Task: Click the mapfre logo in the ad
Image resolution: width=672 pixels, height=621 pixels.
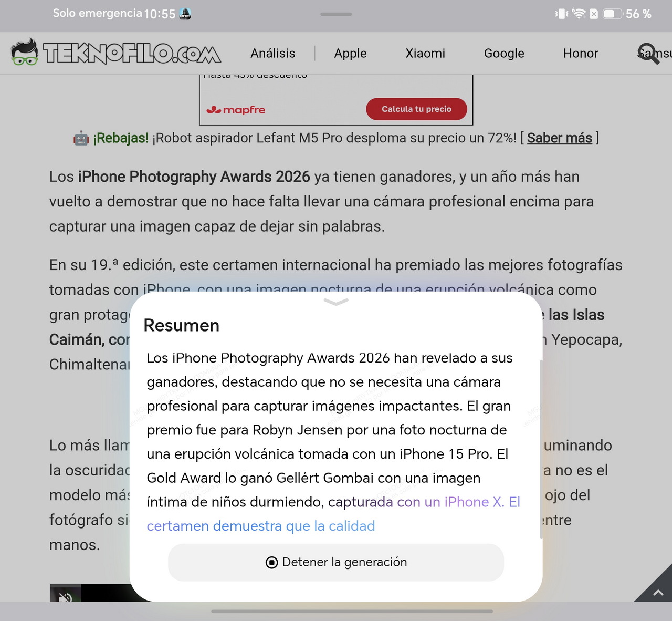Action: pos(236,110)
